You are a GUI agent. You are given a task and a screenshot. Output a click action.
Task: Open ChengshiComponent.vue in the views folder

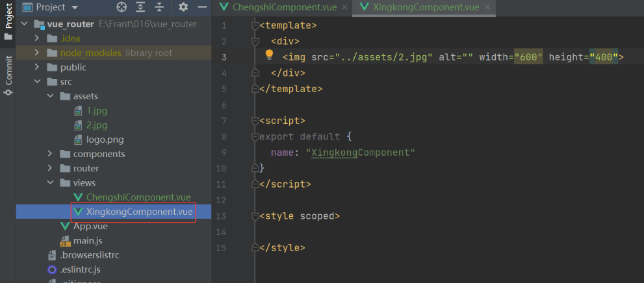[138, 197]
